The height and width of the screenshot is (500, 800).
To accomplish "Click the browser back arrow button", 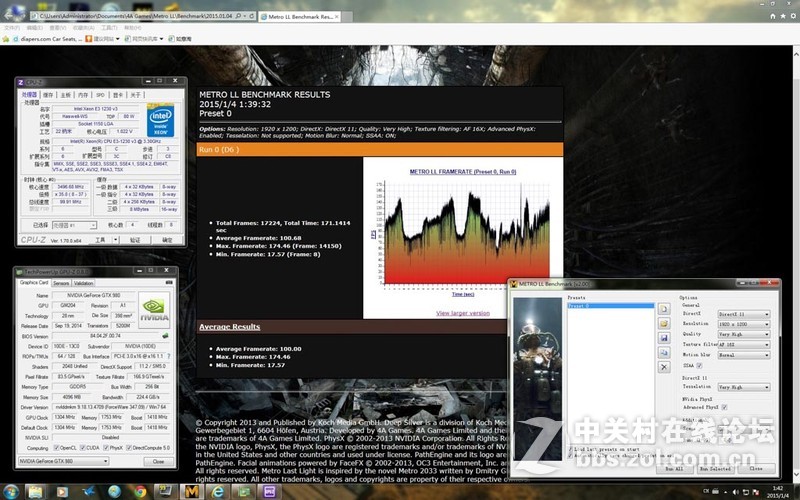I will coord(14,17).
